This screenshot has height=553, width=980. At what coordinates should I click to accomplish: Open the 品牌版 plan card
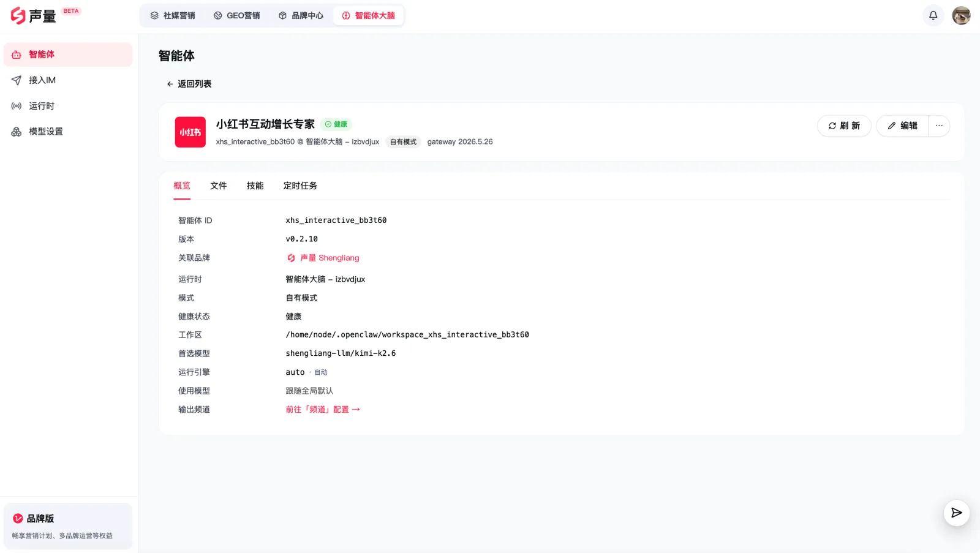[x=68, y=526]
